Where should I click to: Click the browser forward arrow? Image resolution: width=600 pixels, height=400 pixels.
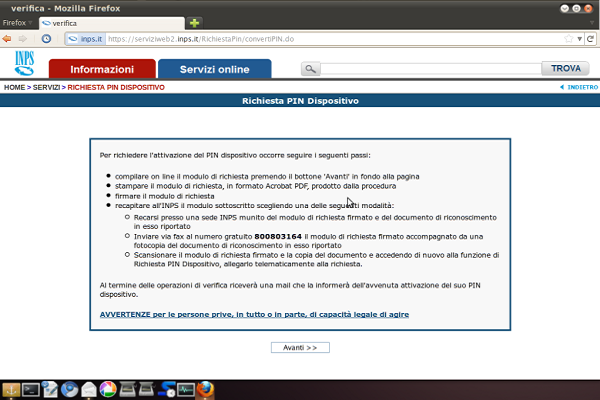(x=23, y=39)
